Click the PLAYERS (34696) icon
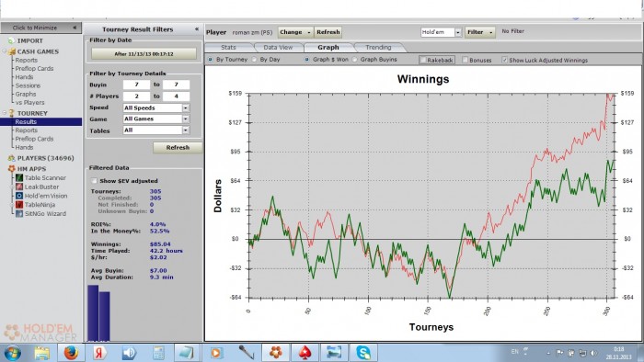Image resolution: width=644 pixels, height=362 pixels. 11,158
